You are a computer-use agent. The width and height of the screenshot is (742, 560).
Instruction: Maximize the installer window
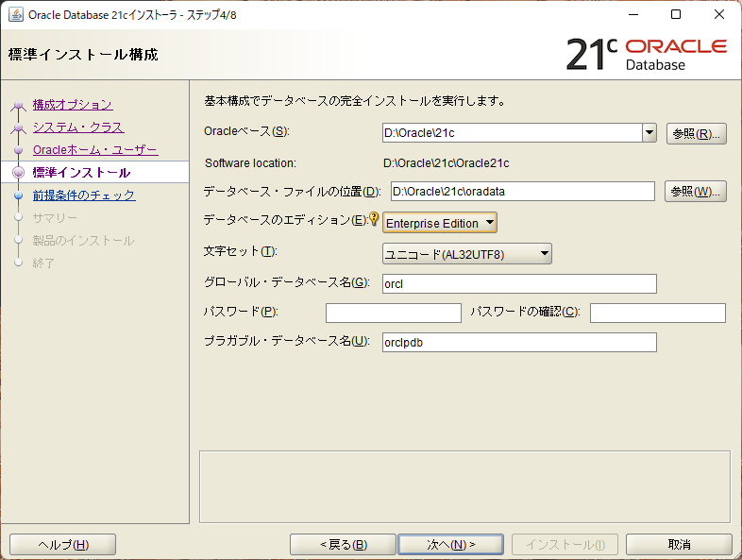pos(676,14)
